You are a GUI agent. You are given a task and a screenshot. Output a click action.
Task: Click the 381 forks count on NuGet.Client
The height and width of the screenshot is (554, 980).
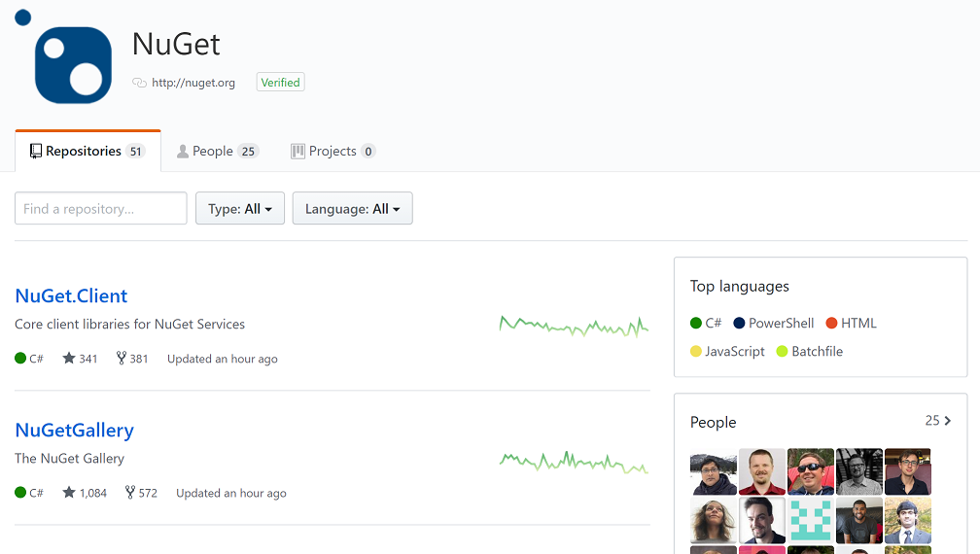coord(139,359)
